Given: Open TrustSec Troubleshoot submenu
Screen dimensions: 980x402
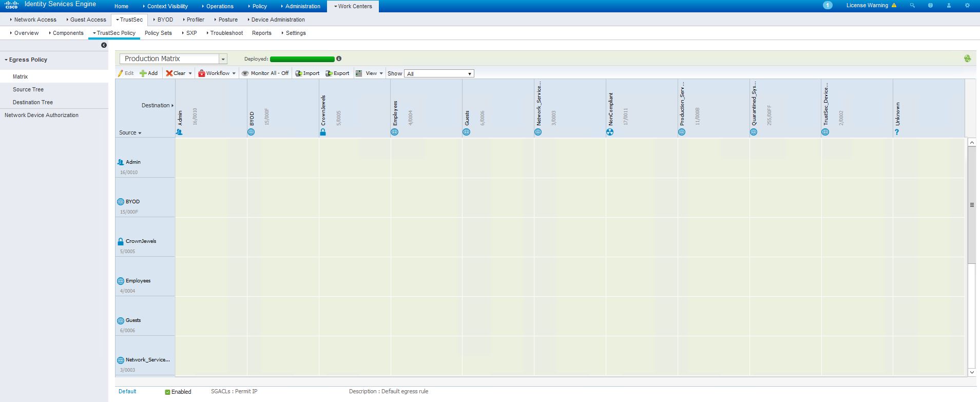Looking at the screenshot, I should (224, 33).
